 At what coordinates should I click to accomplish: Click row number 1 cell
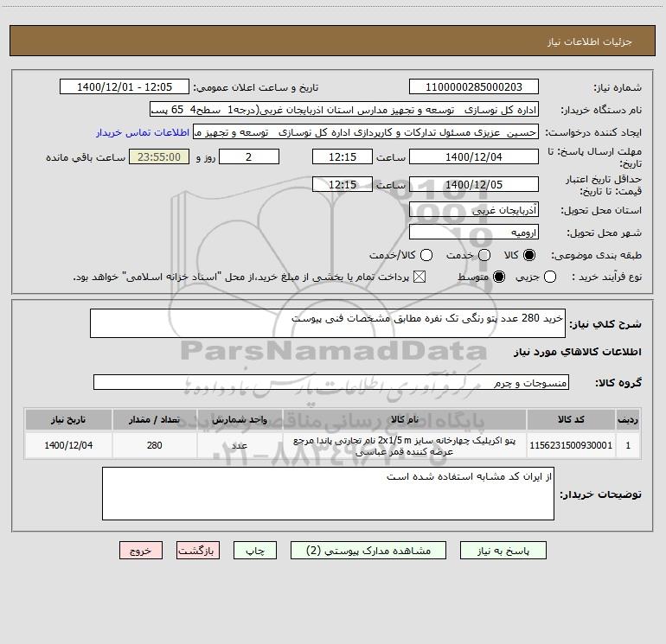pyautogui.click(x=628, y=445)
